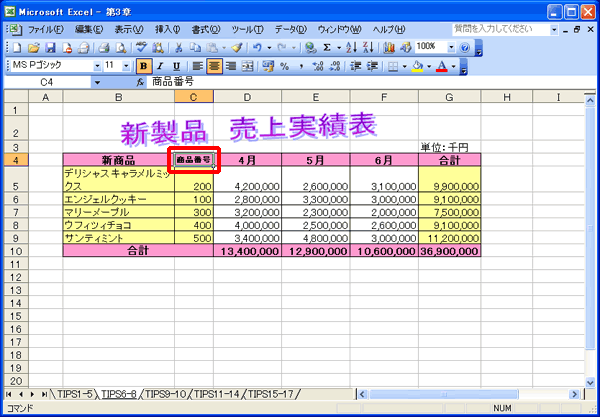Click the fx Insert Function icon

(140, 82)
